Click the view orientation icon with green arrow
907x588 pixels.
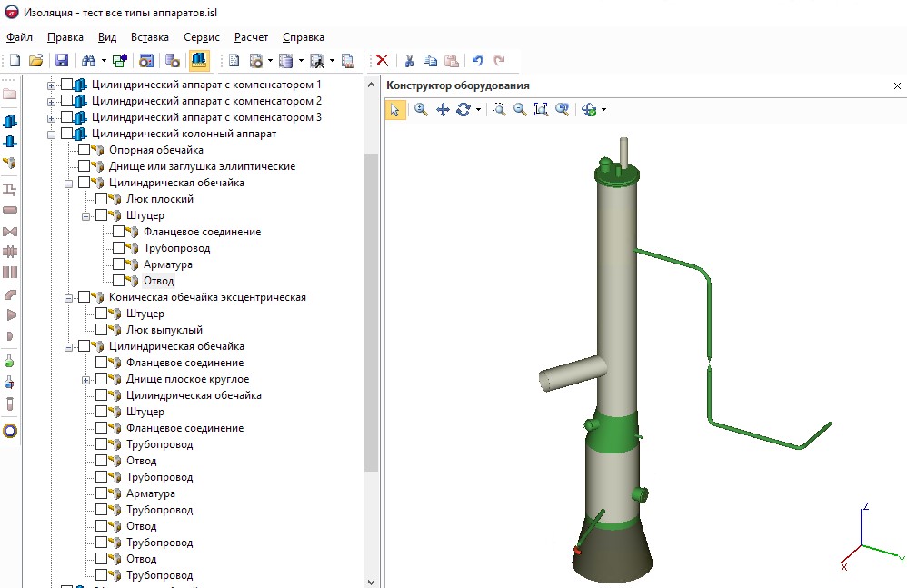tap(590, 109)
